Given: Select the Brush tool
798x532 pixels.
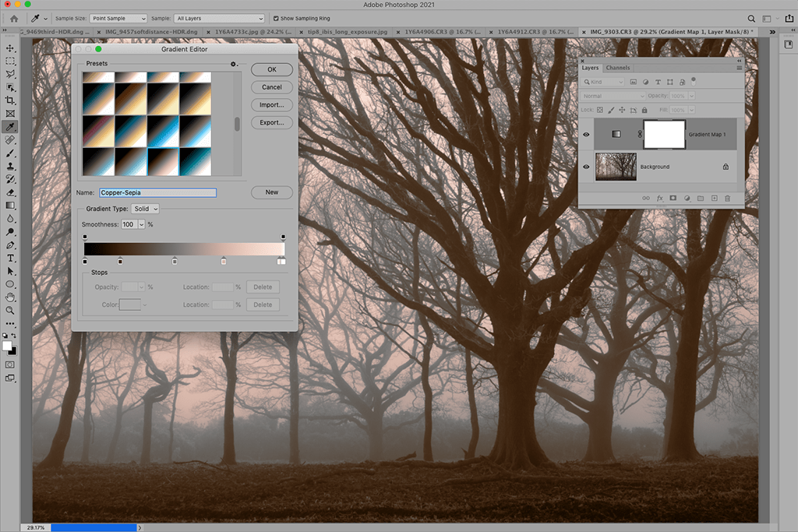Looking at the screenshot, I should point(10,153).
